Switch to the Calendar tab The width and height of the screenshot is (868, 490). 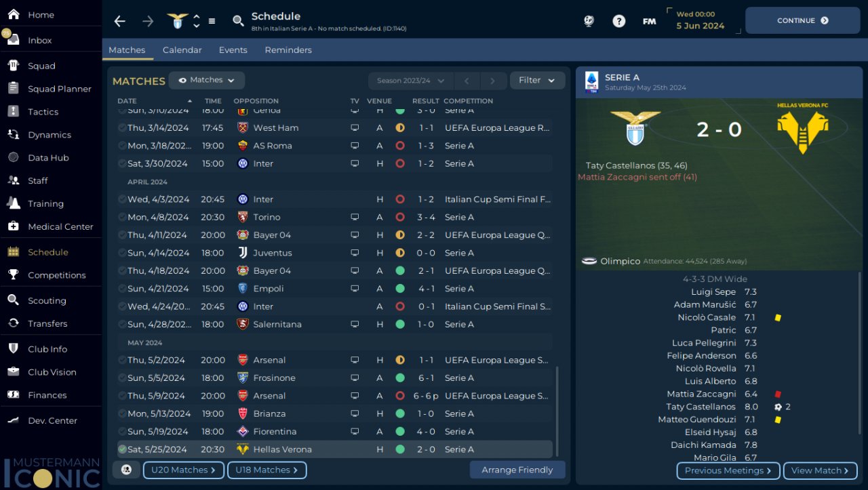(x=182, y=50)
